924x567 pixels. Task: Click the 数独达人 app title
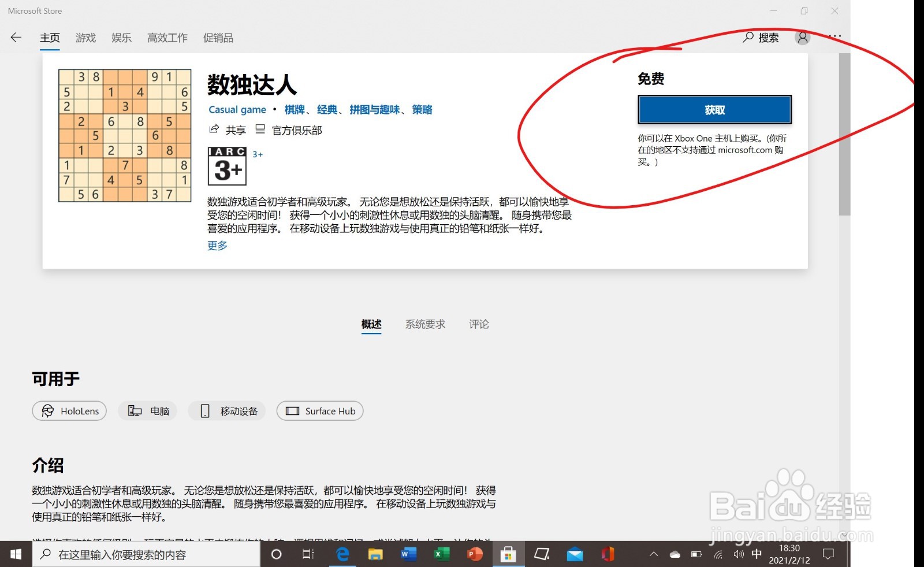coord(252,85)
